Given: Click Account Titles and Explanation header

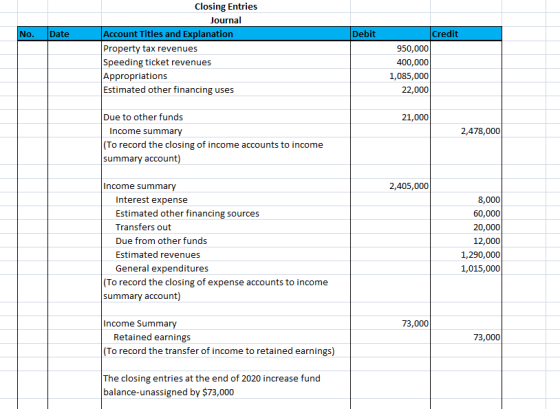Looking at the screenshot, I should [x=226, y=34].
